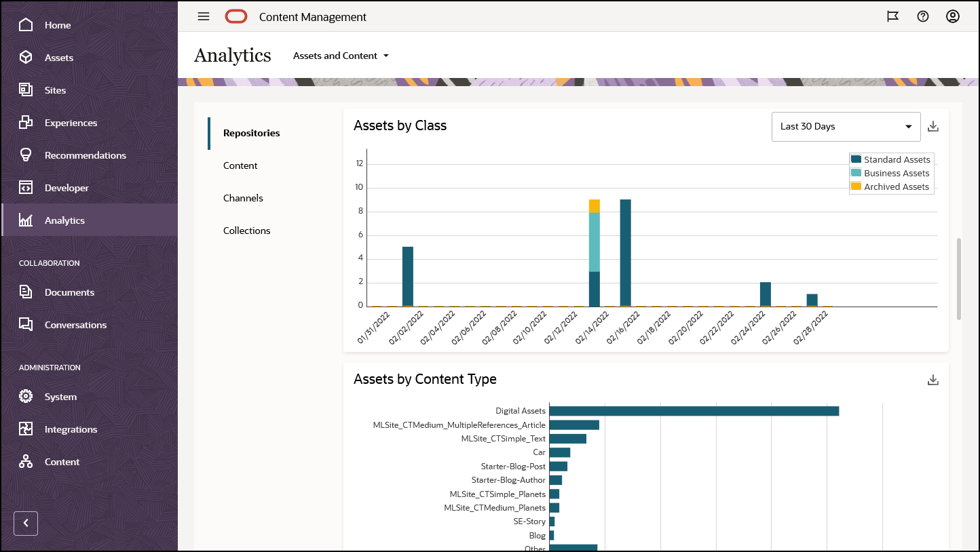980x552 pixels.
Task: Click the Business Assets legend swatch
Action: tap(856, 173)
